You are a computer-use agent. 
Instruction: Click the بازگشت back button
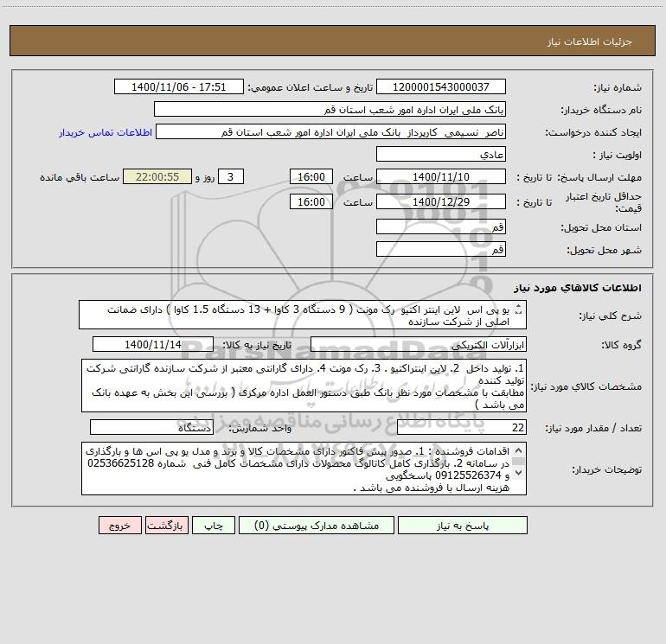click(x=166, y=525)
